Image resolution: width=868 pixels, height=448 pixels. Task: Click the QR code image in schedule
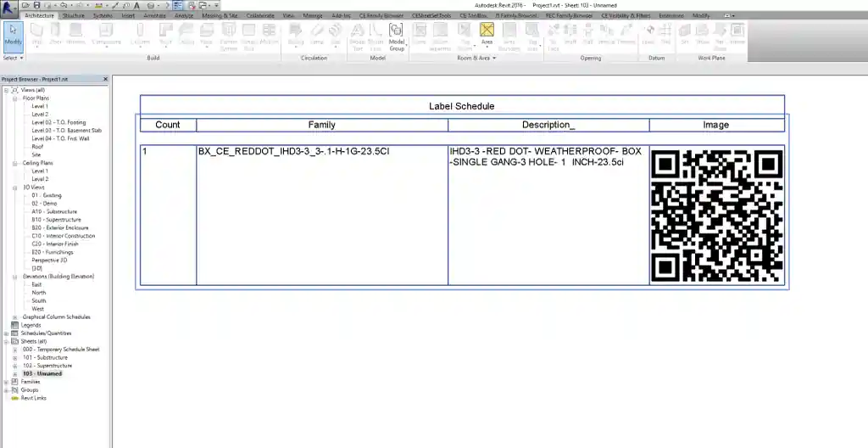tap(716, 216)
